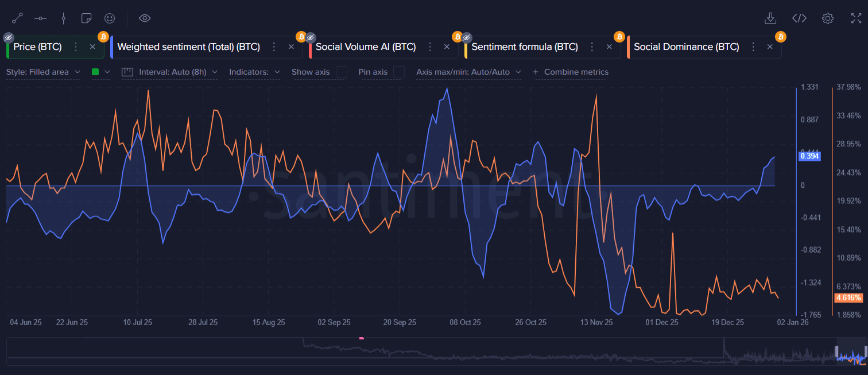This screenshot has height=375, width=868.
Task: Download the chart image
Action: click(x=770, y=18)
